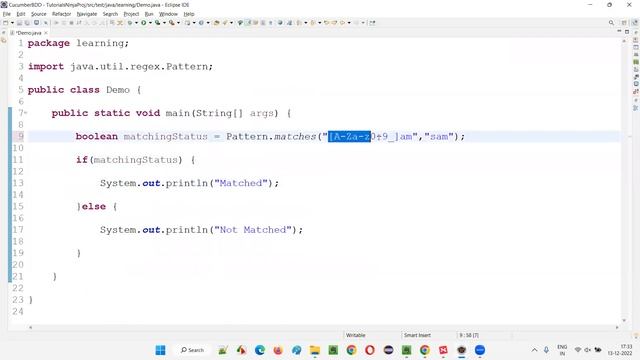
Task: Open the File menu
Action: pos(7,14)
